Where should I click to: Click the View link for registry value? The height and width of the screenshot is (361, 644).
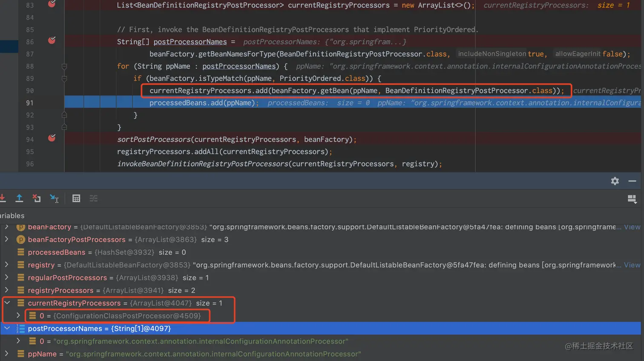point(632,265)
